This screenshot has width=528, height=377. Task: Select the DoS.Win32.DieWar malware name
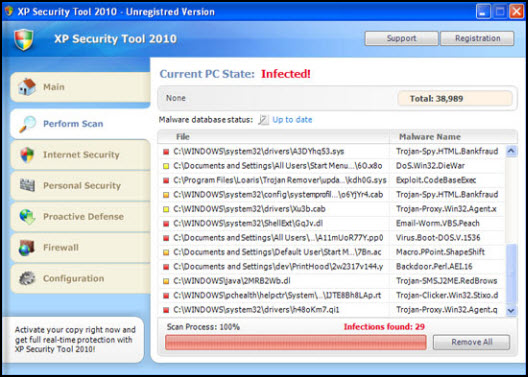coord(430,166)
